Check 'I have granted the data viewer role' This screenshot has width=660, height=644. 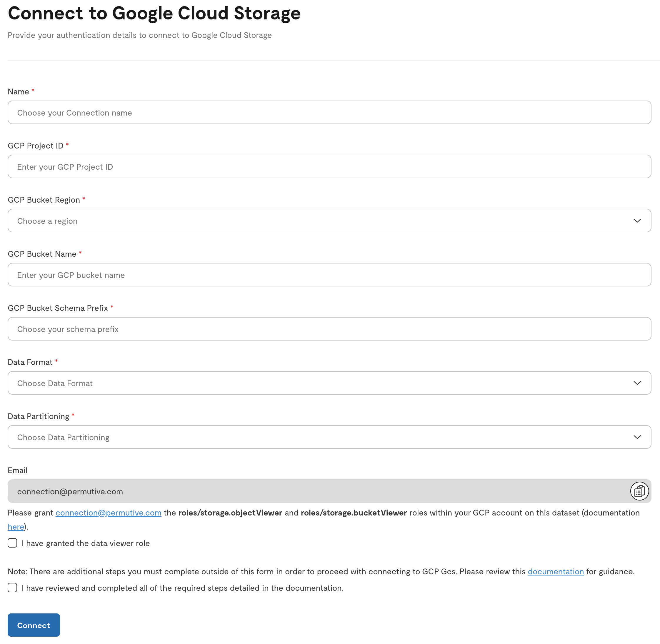[13, 543]
